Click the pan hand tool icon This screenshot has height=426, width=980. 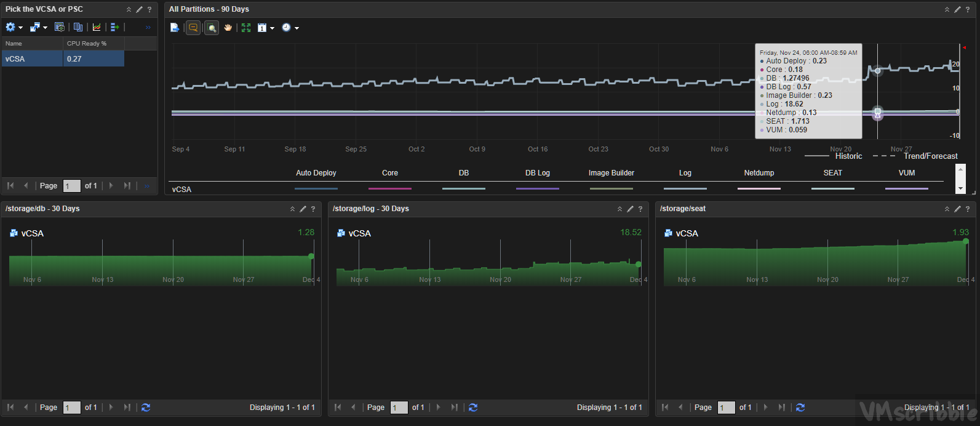coord(228,28)
